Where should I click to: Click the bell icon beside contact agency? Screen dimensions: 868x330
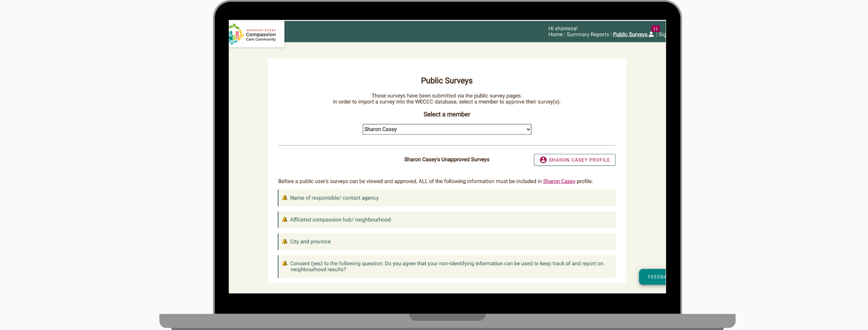point(285,198)
